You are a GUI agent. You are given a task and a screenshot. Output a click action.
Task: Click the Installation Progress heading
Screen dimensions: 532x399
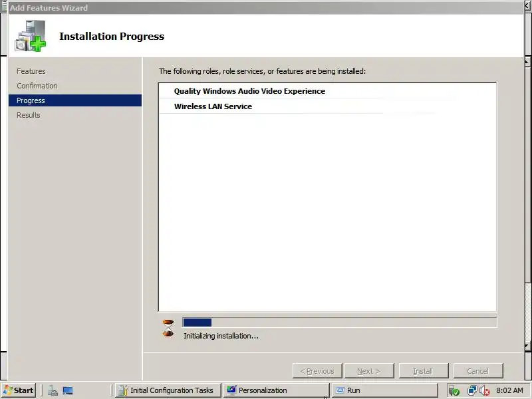point(112,37)
